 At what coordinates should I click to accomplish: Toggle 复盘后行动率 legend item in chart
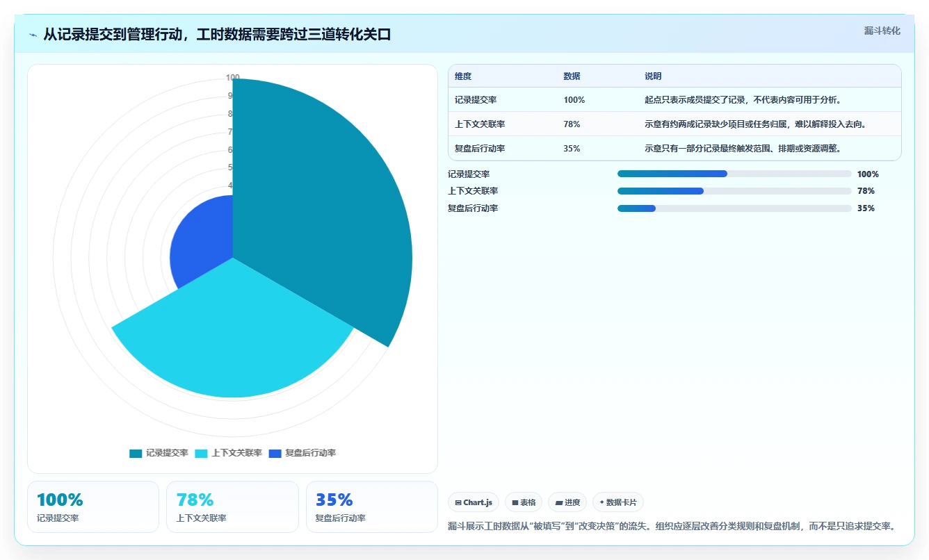click(x=302, y=453)
